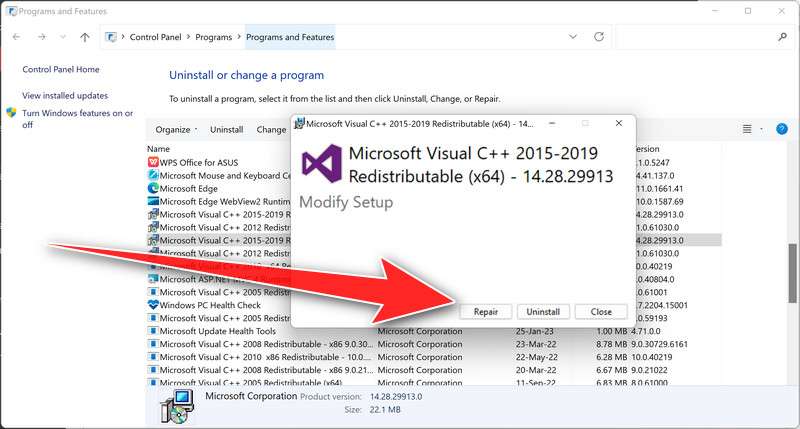
Task: Open the Control Panel Home link
Action: pyautogui.click(x=61, y=70)
